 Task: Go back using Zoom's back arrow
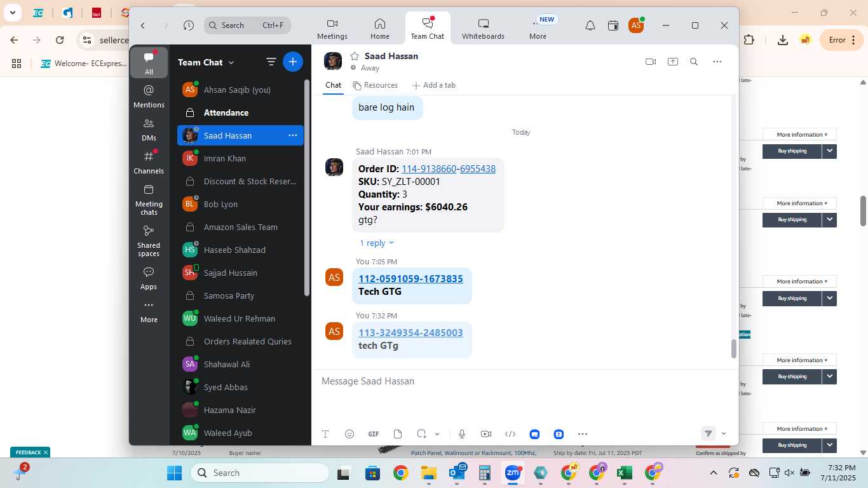143,25
